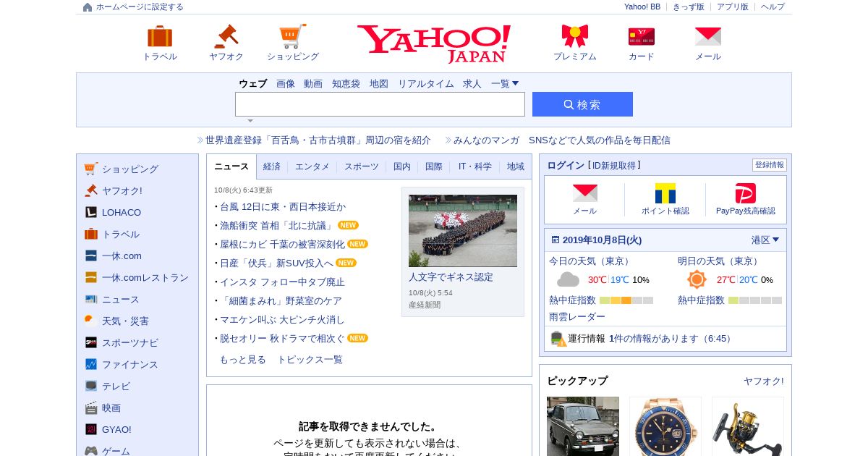Image resolution: width=868 pixels, height=456 pixels.
Task: Click sidebar GYAO! icon
Action: click(x=90, y=429)
